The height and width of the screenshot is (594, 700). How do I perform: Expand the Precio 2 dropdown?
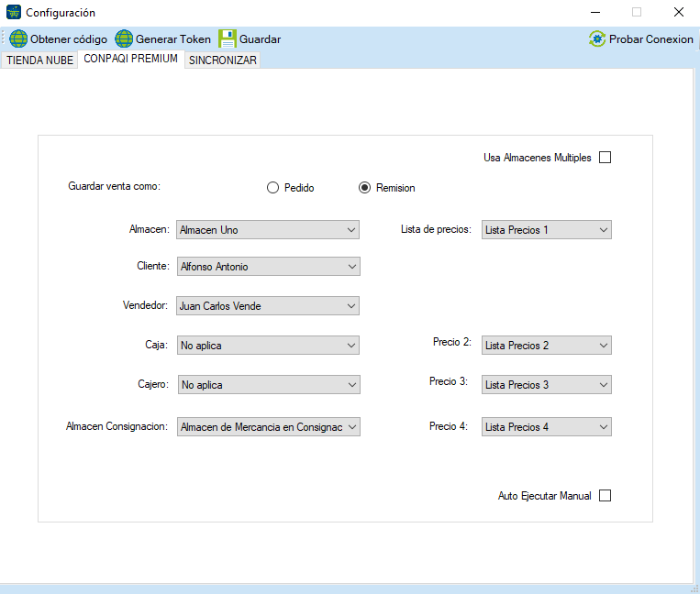point(547,346)
